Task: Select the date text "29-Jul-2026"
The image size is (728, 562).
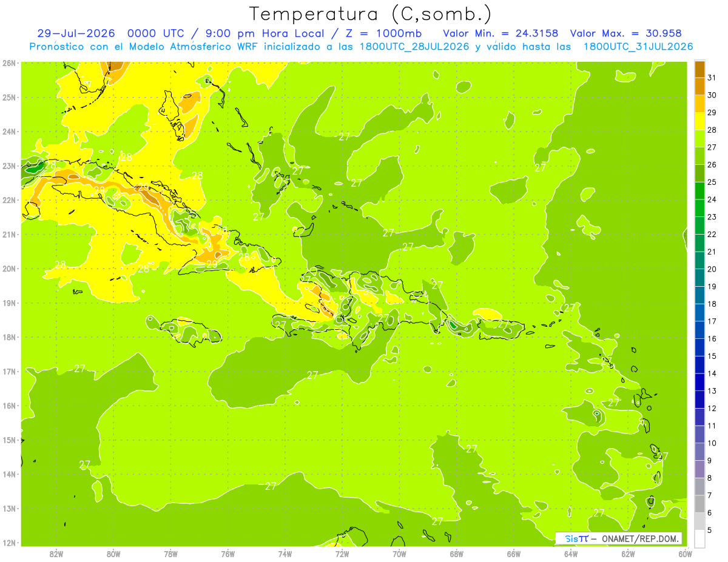Action: 76,33
